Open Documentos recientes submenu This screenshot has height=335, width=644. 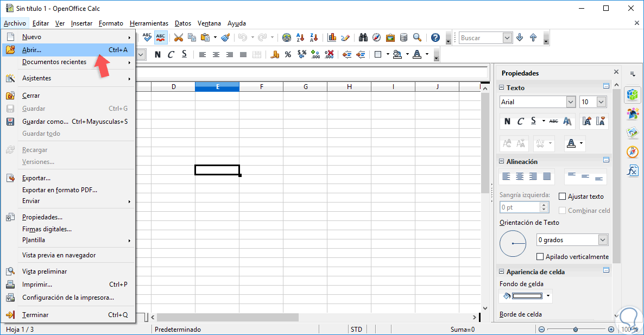(x=68, y=62)
